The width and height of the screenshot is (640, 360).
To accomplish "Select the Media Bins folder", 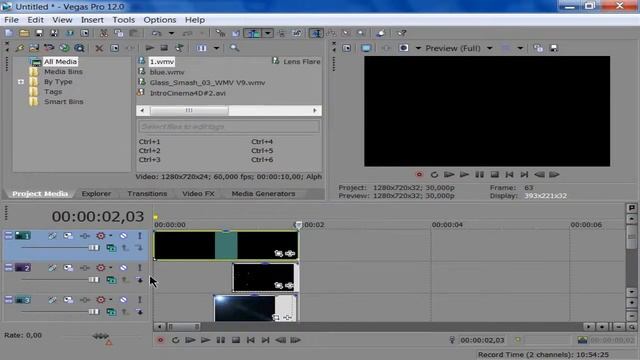I will click(63, 71).
